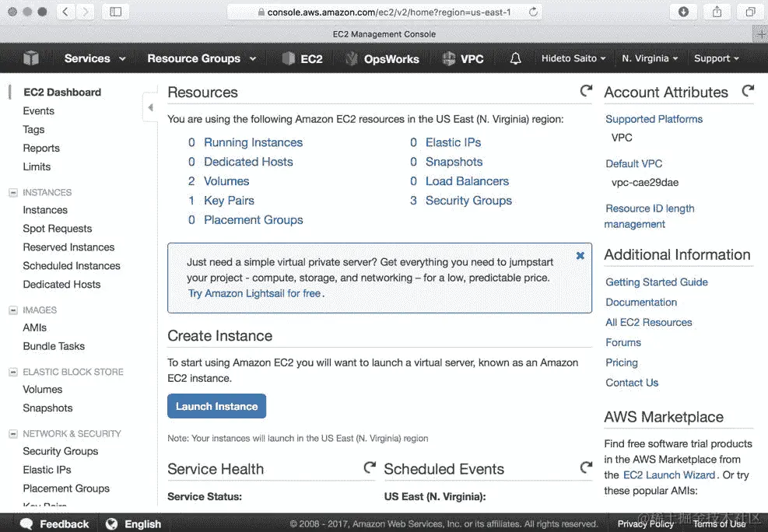Toggle the Safari sidebar button
Screen dimensions: 768x532
click(116, 12)
